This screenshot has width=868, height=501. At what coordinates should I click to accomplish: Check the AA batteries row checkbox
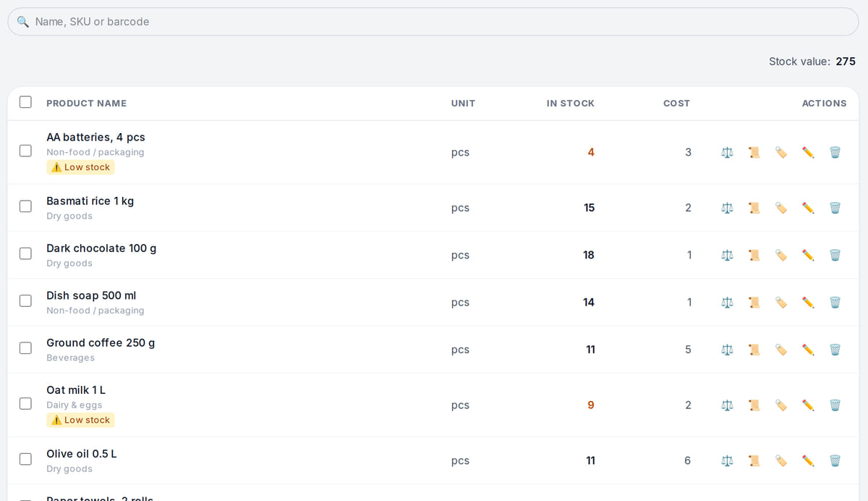[x=25, y=151]
